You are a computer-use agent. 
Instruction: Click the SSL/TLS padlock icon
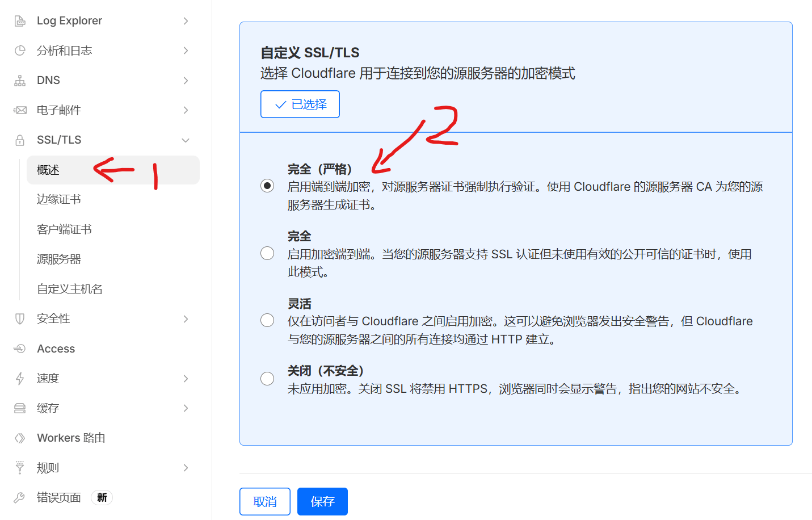click(x=20, y=140)
